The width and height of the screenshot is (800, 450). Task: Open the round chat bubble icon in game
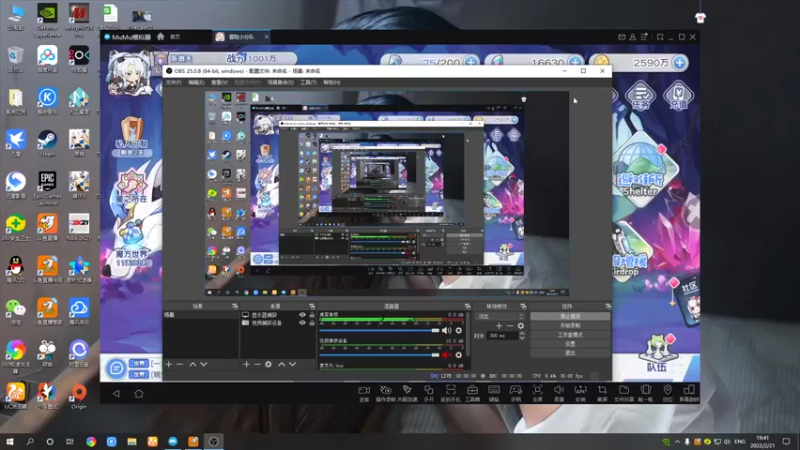116,368
